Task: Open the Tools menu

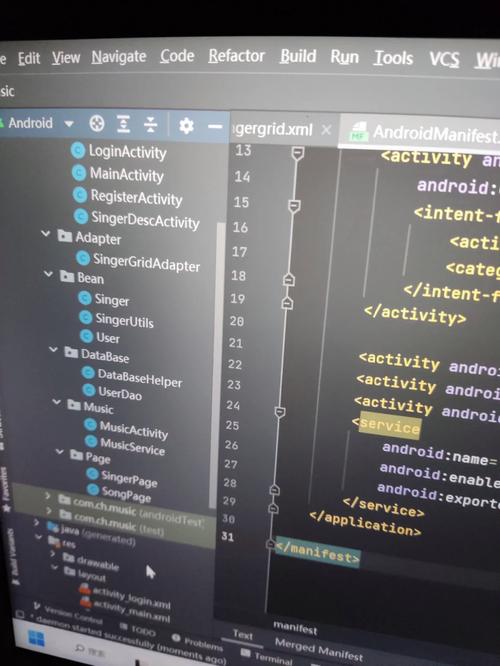Action: (x=393, y=58)
